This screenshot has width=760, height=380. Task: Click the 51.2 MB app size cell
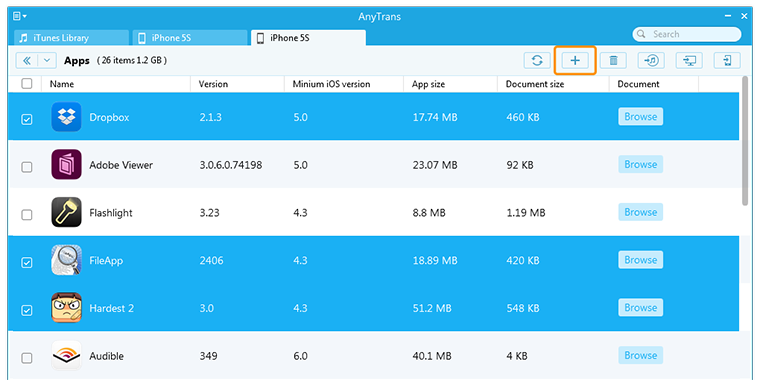431,308
